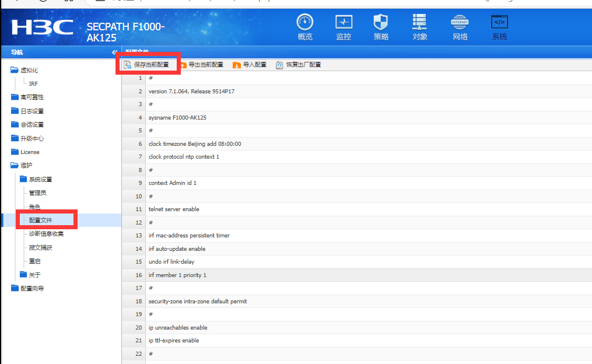Screen dimensions: 592x364
Task: Click the line 'ip unreachables enable'
Action: pyautogui.click(x=178, y=327)
